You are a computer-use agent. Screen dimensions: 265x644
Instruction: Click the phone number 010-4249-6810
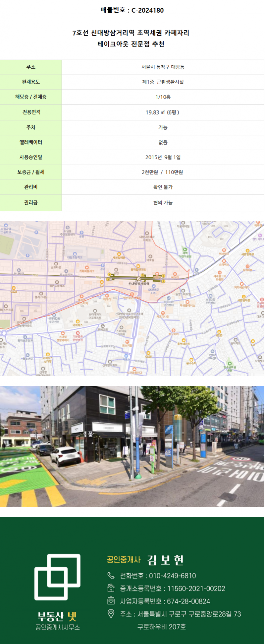coord(172,576)
